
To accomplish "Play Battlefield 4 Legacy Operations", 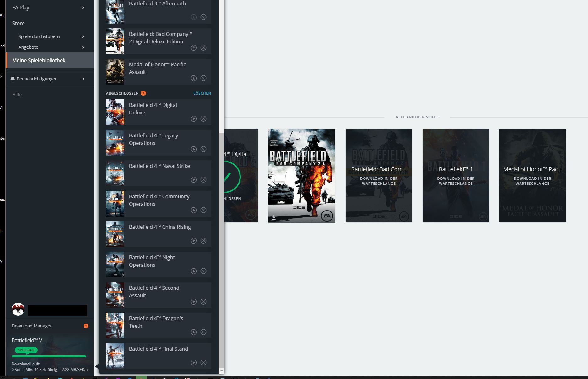I will (x=194, y=149).
